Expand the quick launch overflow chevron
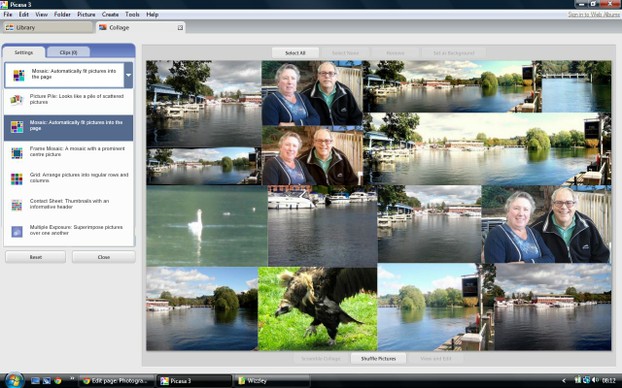The height and width of the screenshot is (388, 622). click(x=72, y=378)
